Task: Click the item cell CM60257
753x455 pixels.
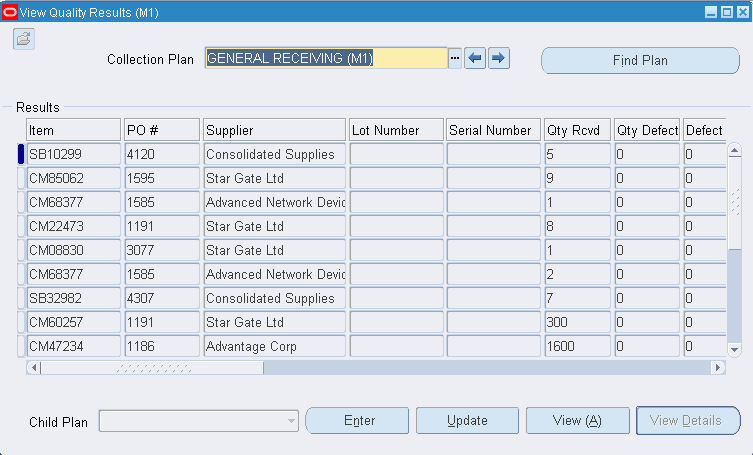Action: [73, 322]
